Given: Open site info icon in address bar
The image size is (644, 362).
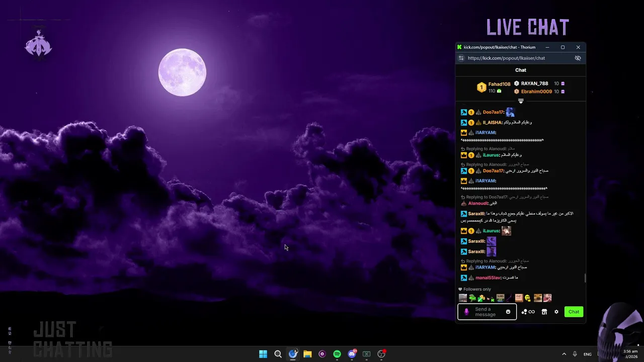Looking at the screenshot, I should [461, 58].
